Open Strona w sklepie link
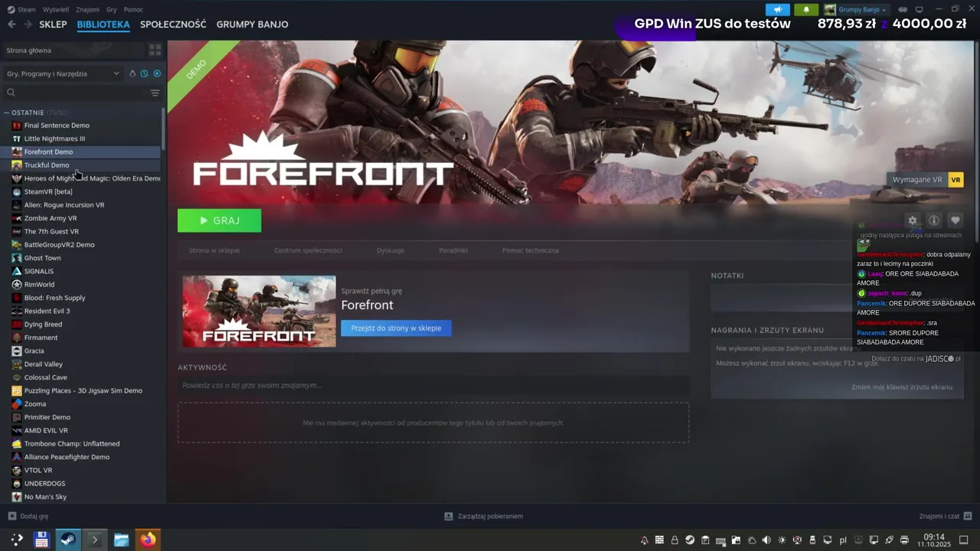Viewport: 980px width, 551px height. coord(214,250)
